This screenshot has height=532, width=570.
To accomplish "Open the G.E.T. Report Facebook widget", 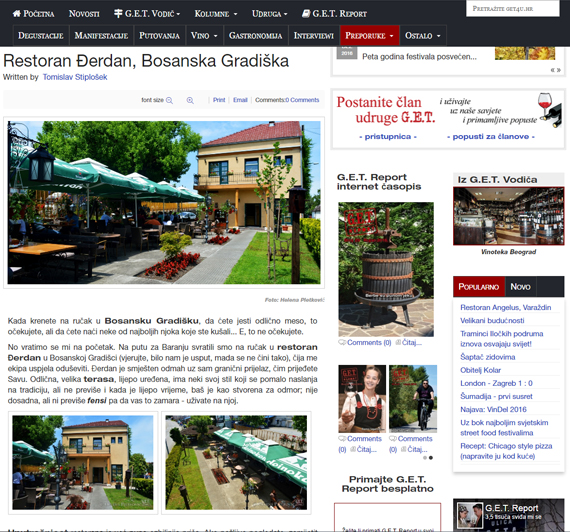I will 509,515.
